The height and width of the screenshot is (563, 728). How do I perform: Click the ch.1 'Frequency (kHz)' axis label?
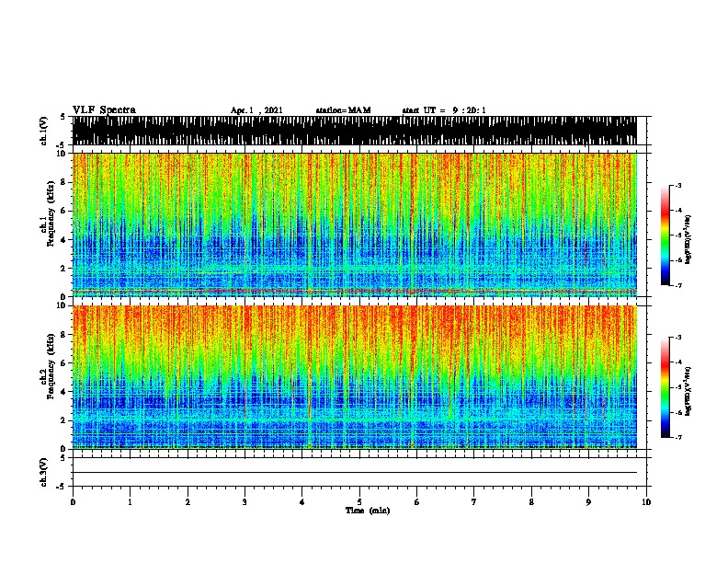(x=51, y=214)
